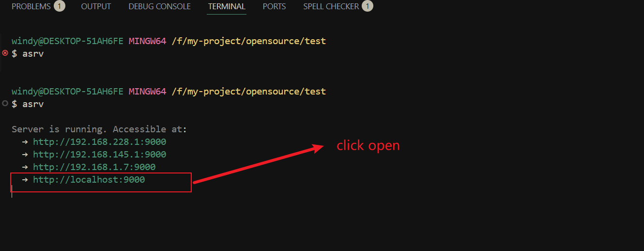The width and height of the screenshot is (644, 251).
Task: Click the red error command decoration icon
Action: (x=5, y=53)
